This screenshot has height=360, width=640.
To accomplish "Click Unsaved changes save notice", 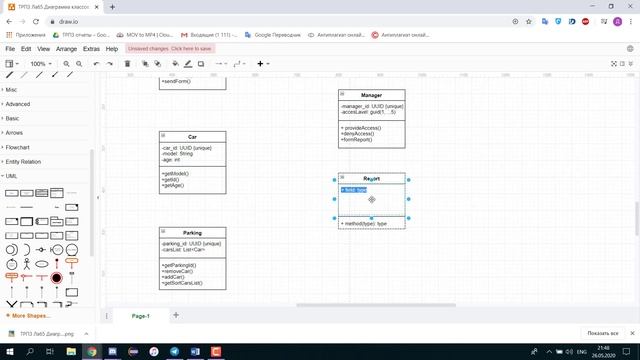I will coord(170,49).
